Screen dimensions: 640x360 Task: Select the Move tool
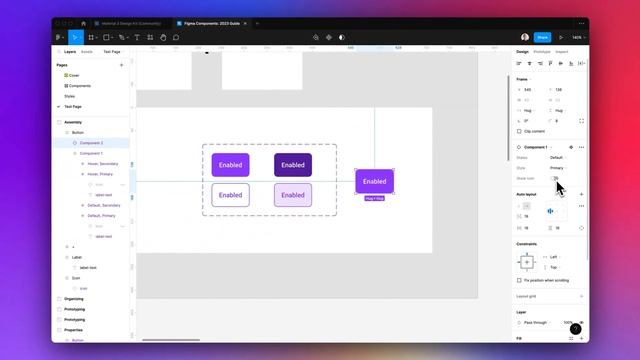[75, 37]
